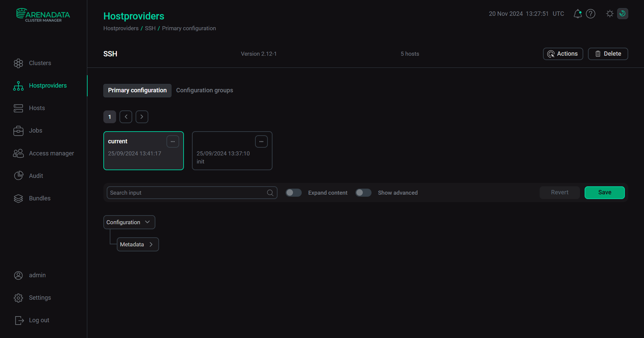Click 'Version 2.12-1' text

(259, 54)
